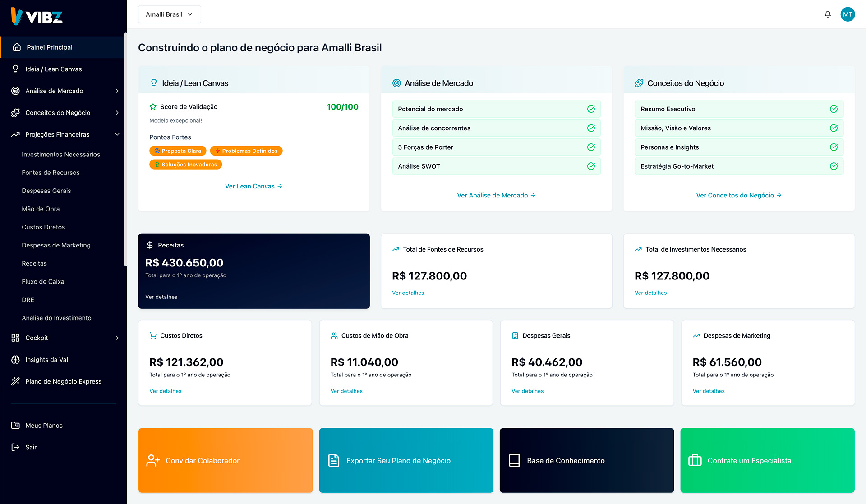Click the Insights da Val brain icon
866x504 pixels.
[15, 360]
